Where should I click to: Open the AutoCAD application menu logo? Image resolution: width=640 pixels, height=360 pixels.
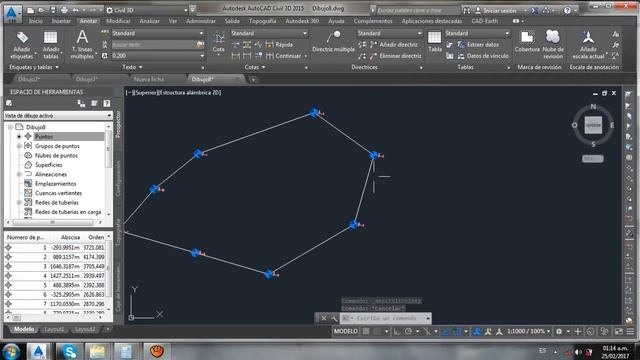12,13
